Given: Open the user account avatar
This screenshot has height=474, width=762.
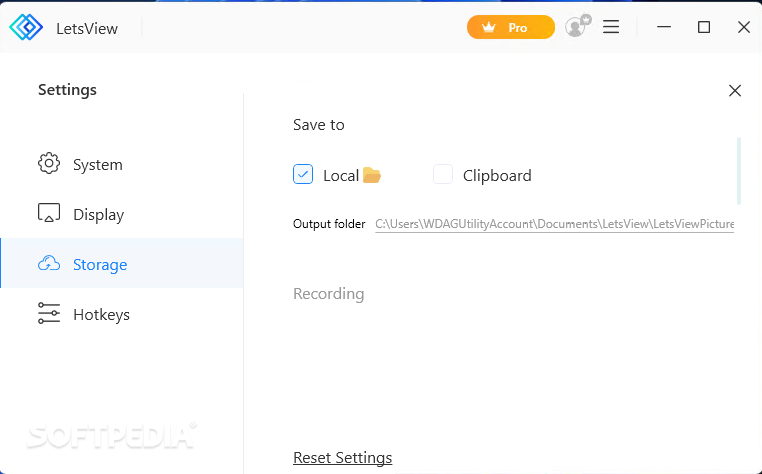Looking at the screenshot, I should (x=577, y=26).
